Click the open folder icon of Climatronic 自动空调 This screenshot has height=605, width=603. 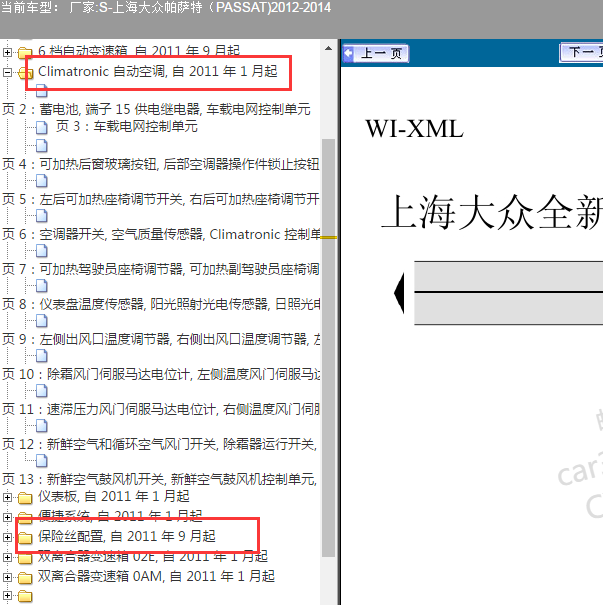25,72
